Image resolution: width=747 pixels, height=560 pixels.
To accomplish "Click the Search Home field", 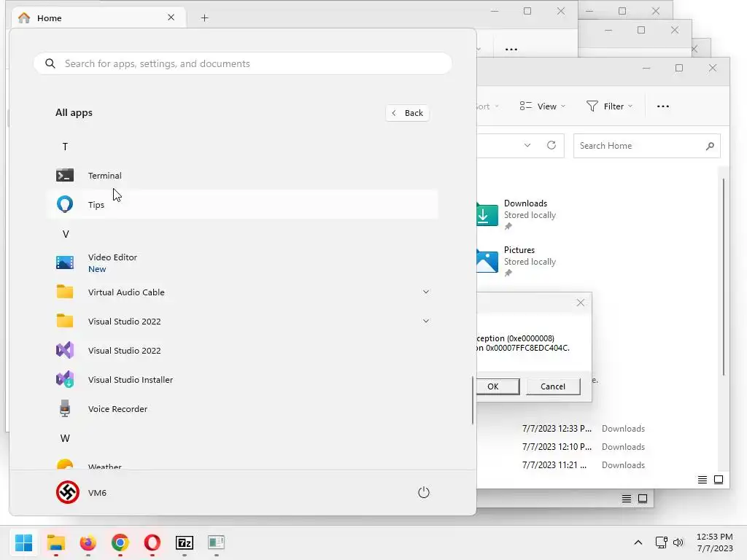I will click(x=646, y=146).
